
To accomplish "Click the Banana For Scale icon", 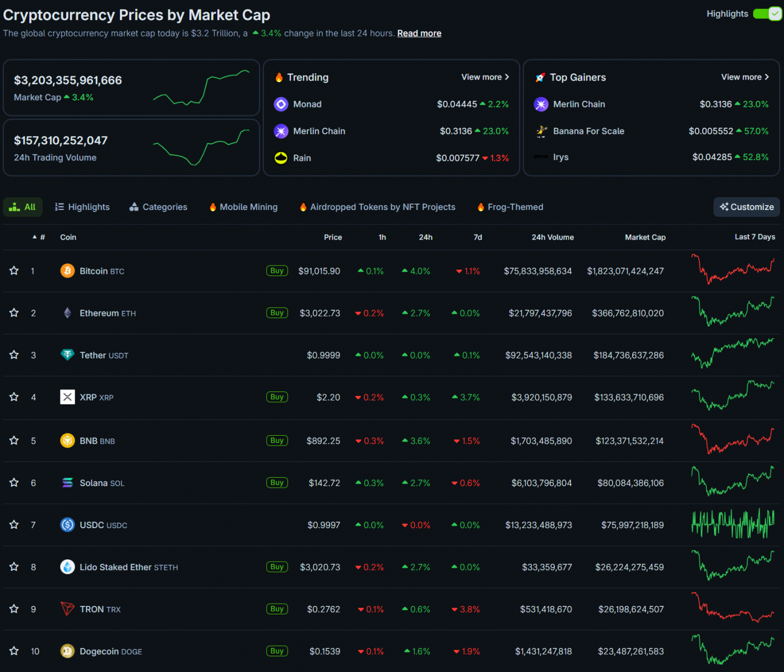I will coord(541,131).
